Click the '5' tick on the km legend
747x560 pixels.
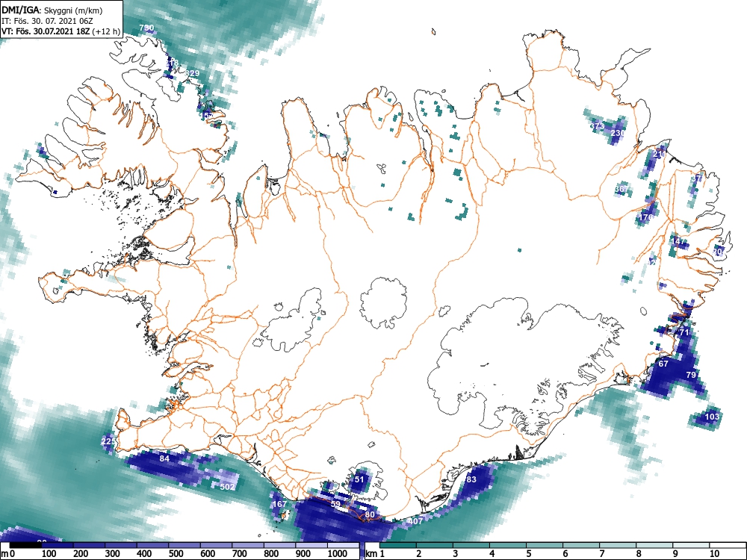click(x=528, y=554)
